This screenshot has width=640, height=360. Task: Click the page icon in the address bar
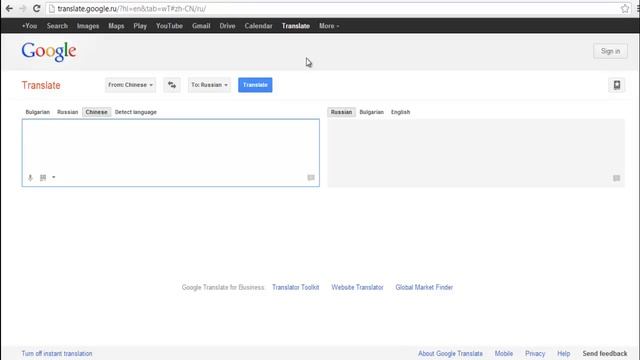[x=51, y=9]
